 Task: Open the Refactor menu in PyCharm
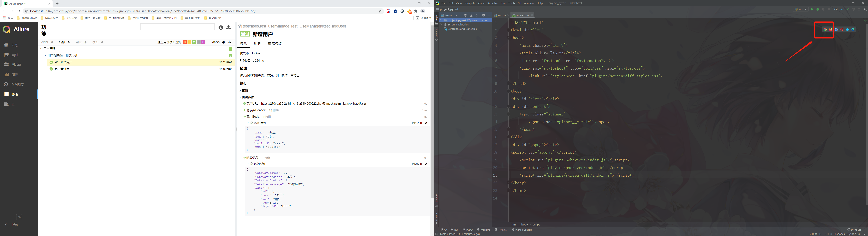point(492,3)
